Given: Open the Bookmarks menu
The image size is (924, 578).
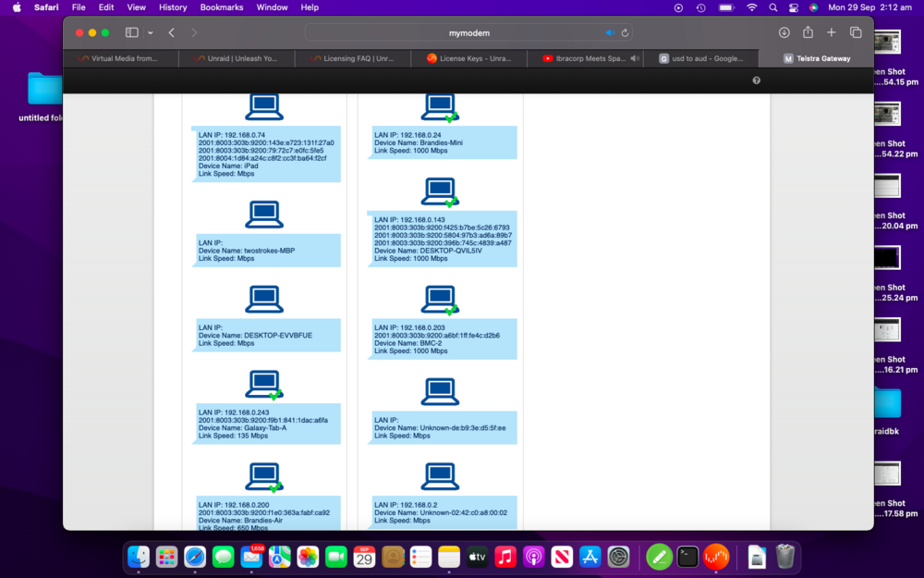Looking at the screenshot, I should point(222,7).
